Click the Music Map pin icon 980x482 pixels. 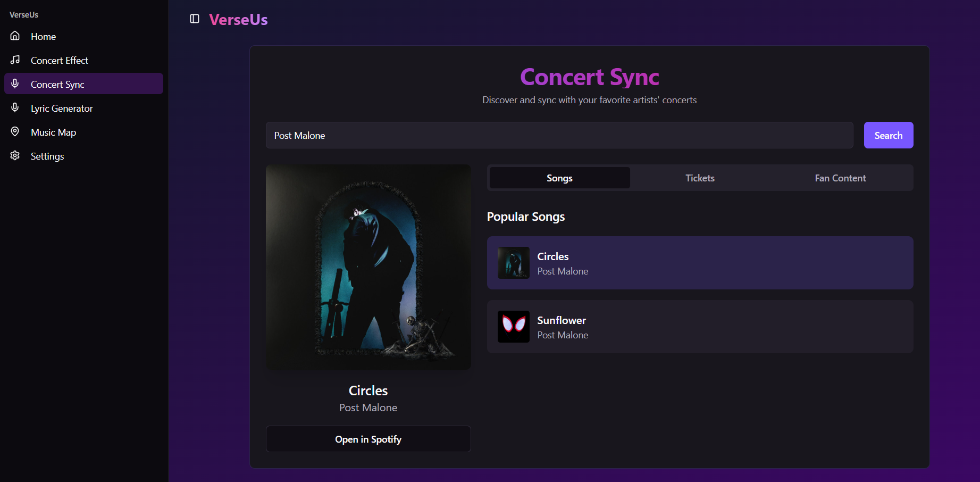coord(15,132)
